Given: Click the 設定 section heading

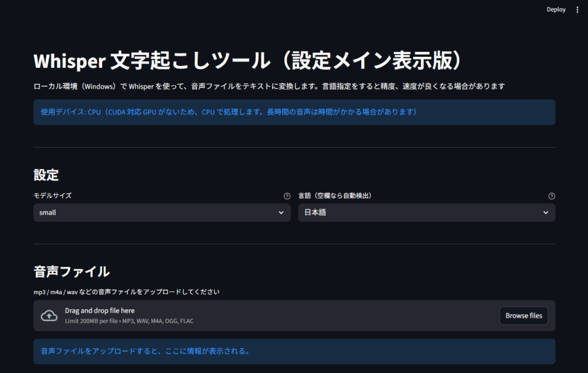Looking at the screenshot, I should point(47,175).
